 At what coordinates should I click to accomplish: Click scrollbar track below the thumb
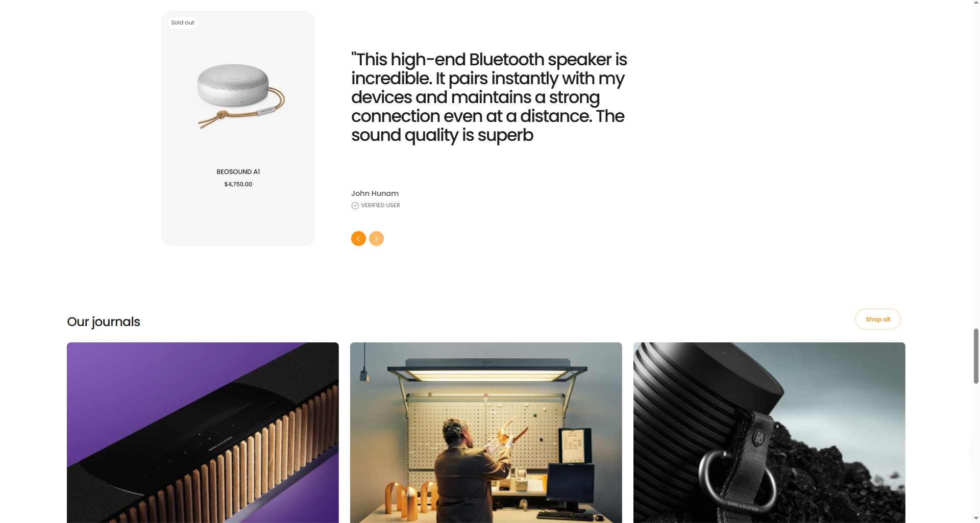976,449
